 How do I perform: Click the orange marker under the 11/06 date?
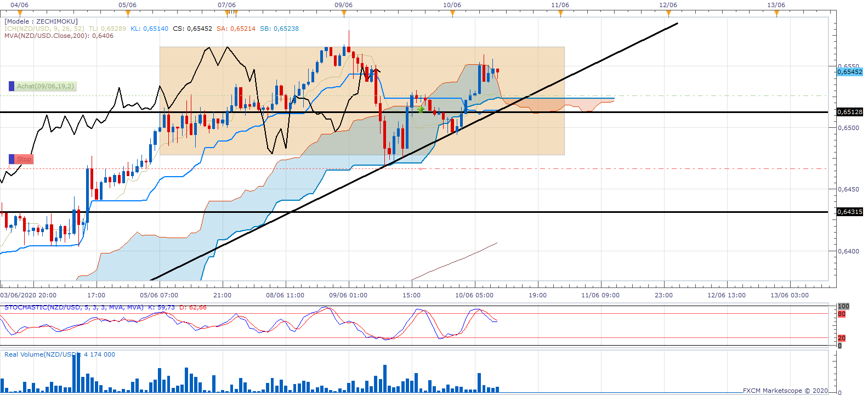(x=560, y=13)
